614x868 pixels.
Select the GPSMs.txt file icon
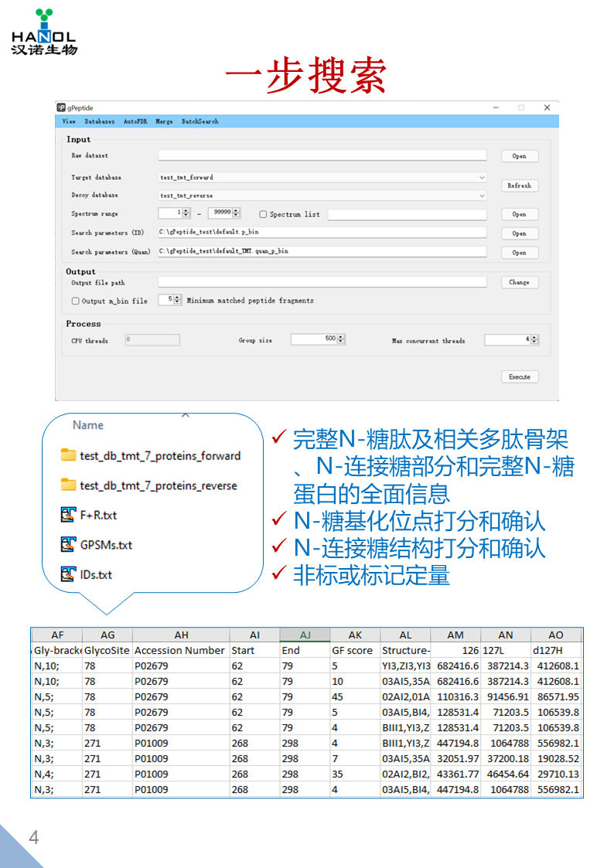68,545
